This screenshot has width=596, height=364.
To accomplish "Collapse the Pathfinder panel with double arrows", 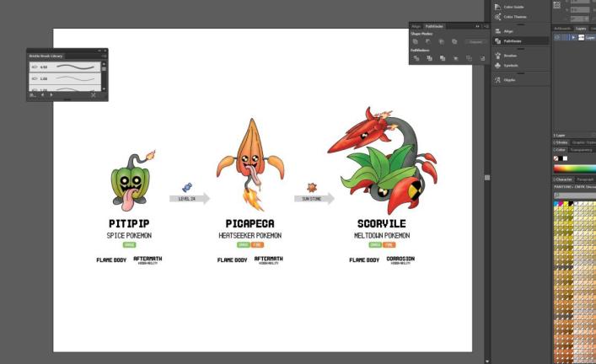I will click(477, 26).
